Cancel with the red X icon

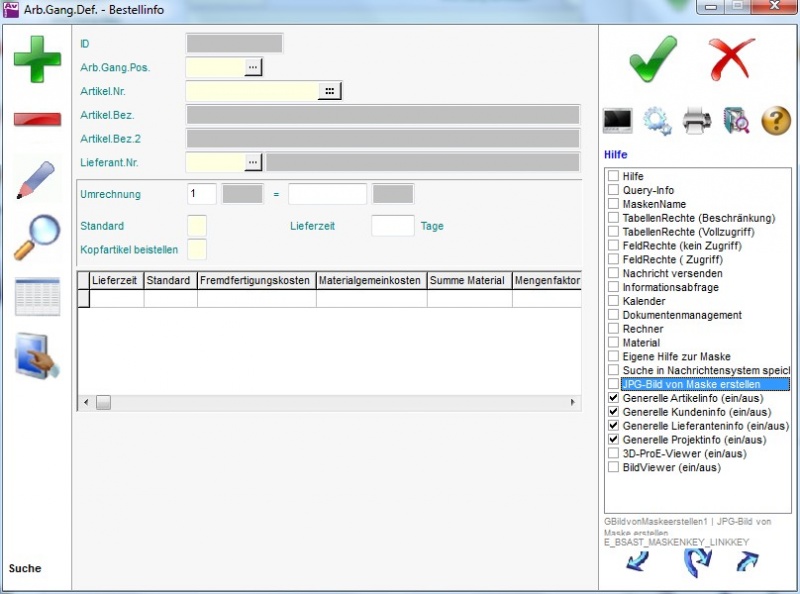[731, 59]
